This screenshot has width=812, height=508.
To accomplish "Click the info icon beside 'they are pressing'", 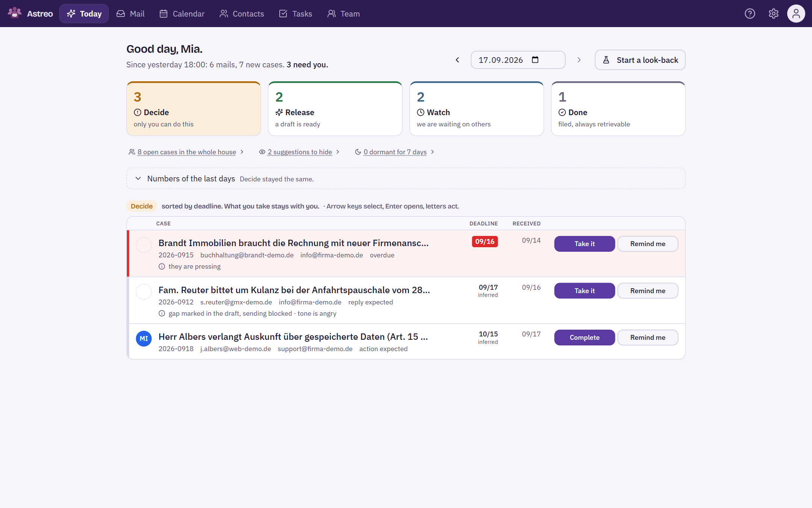I will point(162,266).
